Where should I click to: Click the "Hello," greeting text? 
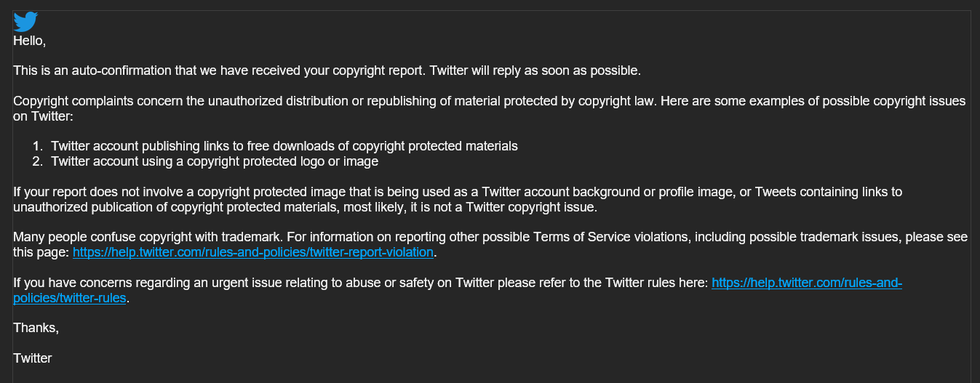(x=30, y=41)
